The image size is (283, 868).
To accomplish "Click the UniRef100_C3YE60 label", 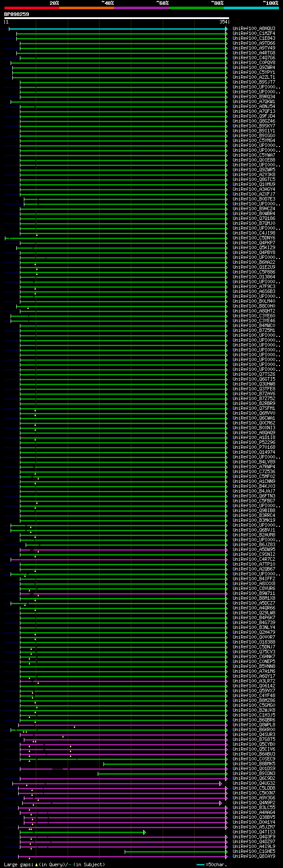I will click(x=254, y=316).
